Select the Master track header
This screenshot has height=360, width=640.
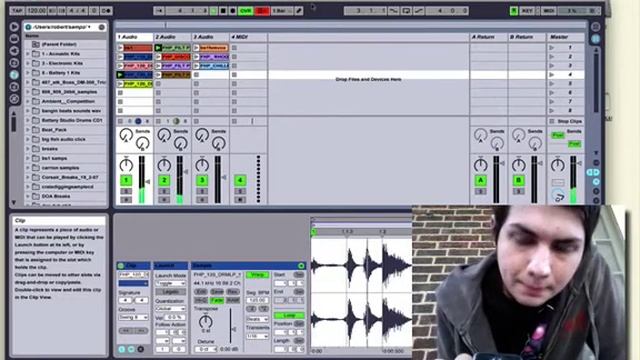tap(565, 37)
